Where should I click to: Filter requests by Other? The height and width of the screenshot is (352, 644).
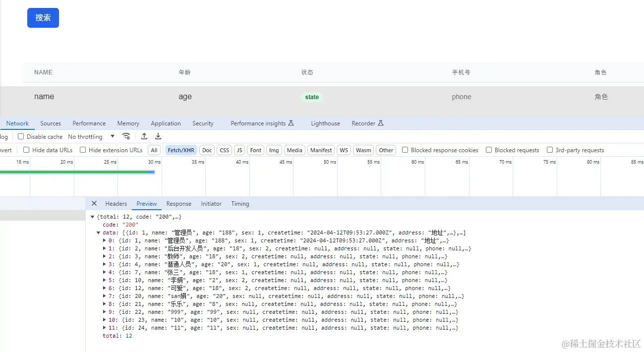tap(386, 150)
